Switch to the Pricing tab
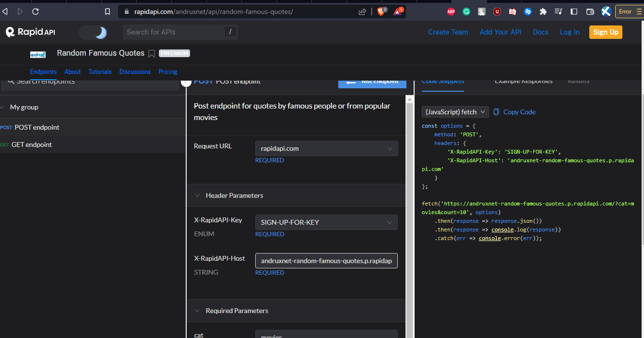 168,72
